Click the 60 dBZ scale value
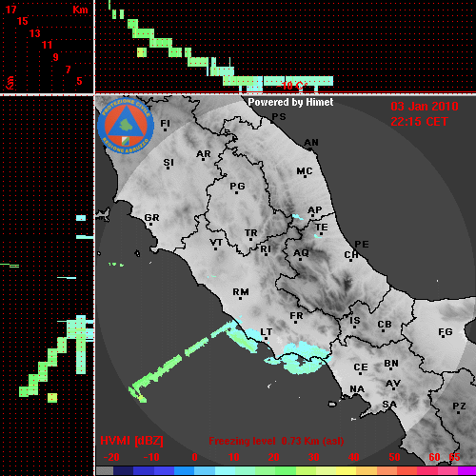This screenshot has height=476, width=476. pyautogui.click(x=434, y=457)
